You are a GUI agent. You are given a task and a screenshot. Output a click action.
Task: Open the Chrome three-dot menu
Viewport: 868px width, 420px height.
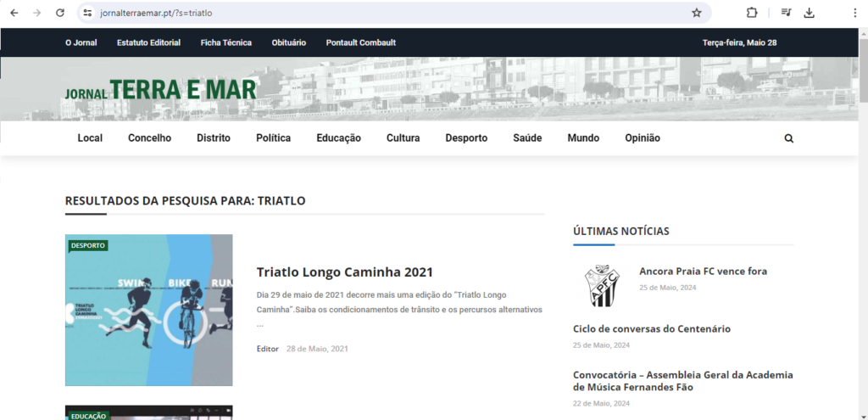(x=855, y=13)
